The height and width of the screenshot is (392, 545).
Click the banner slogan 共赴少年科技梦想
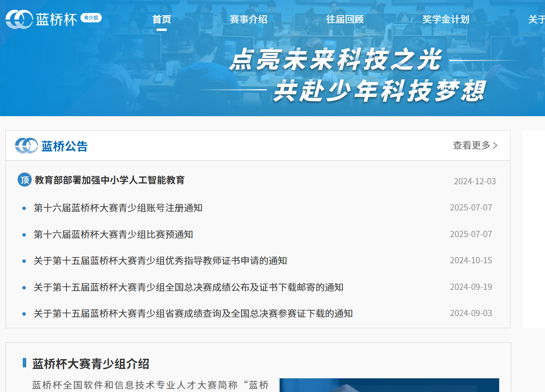click(x=379, y=91)
